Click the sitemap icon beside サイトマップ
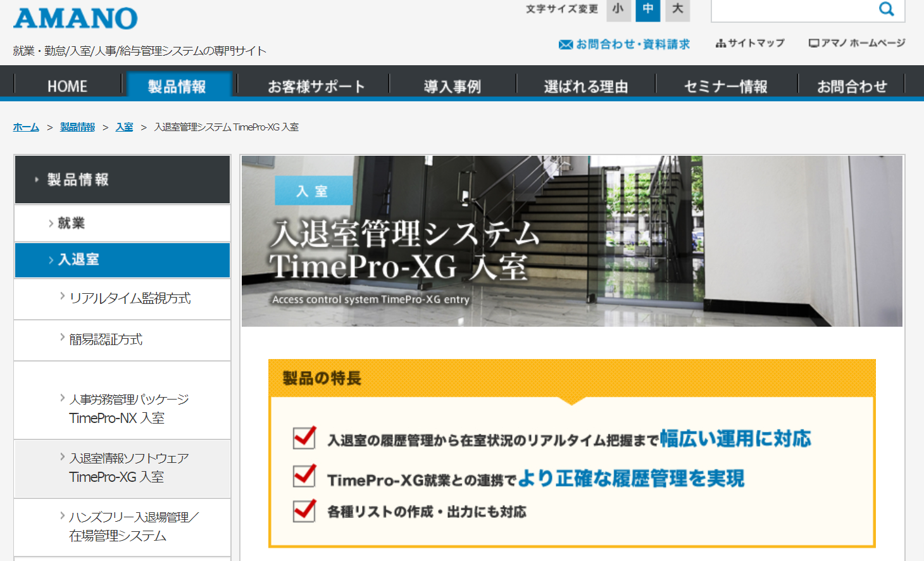The height and width of the screenshot is (561, 924). [720, 43]
